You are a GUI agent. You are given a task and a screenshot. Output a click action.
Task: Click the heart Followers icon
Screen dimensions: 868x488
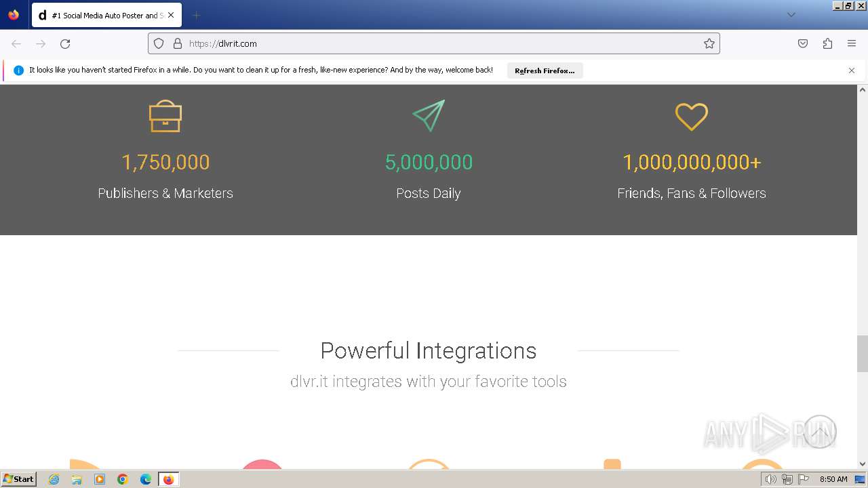(692, 117)
